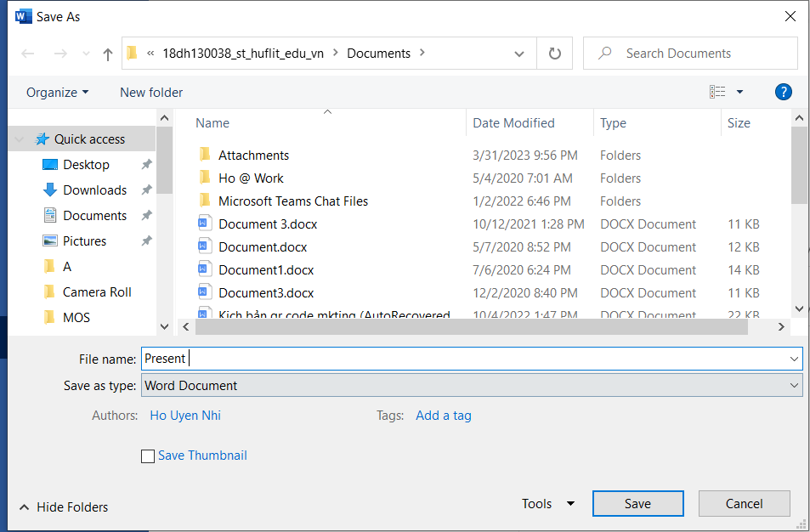Click the Save button
810x532 pixels.
click(638, 504)
